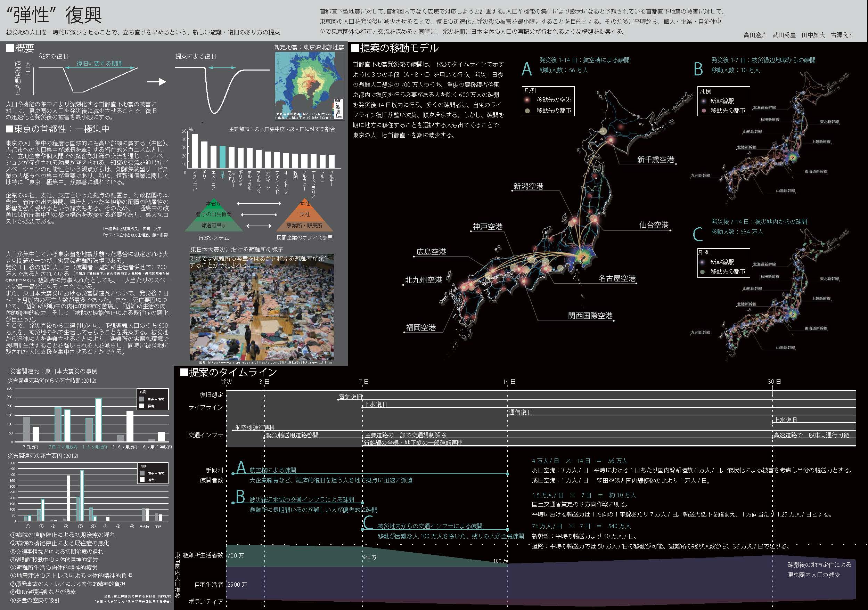Click the 新潟空港 label on the map

pyautogui.click(x=528, y=186)
